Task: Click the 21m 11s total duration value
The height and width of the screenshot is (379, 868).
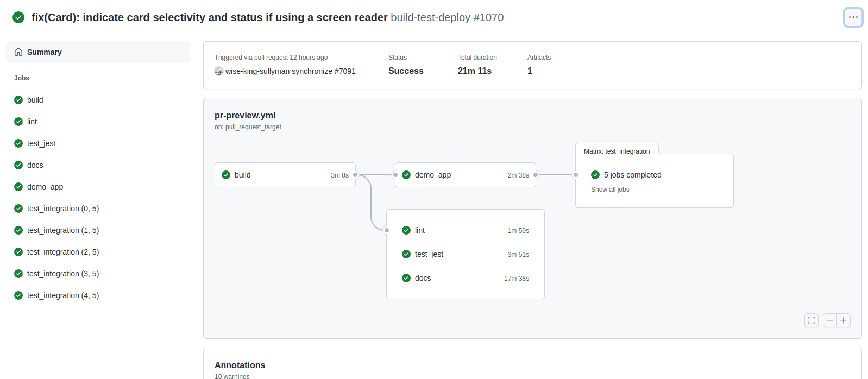Action: pyautogui.click(x=475, y=71)
